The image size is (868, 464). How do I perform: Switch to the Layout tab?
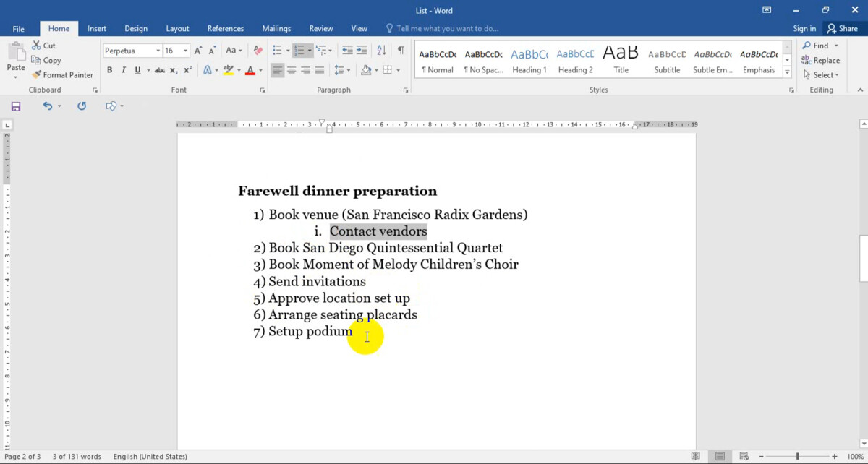click(x=177, y=29)
